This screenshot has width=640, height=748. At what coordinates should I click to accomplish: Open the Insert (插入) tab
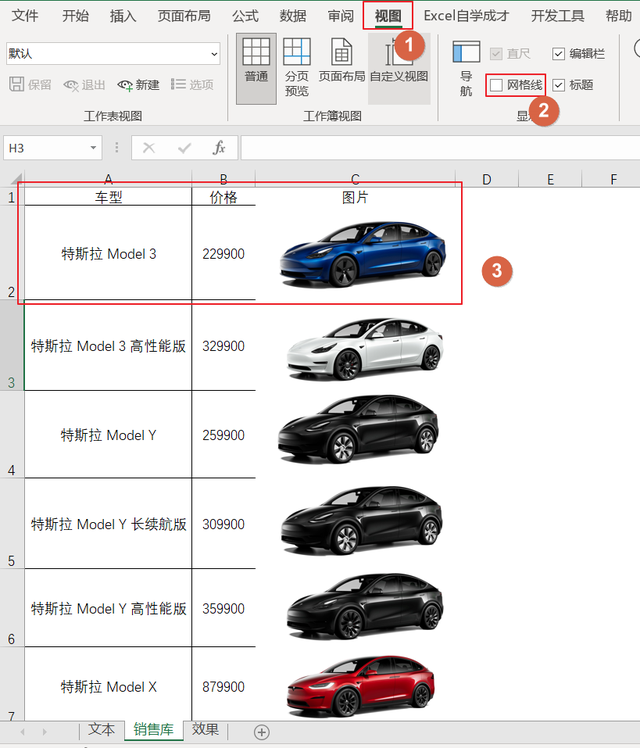pos(123,16)
